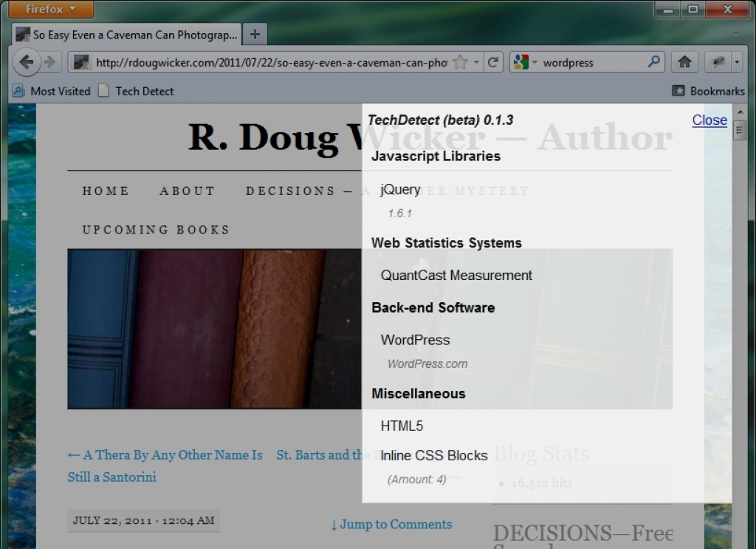This screenshot has height=549, width=756.
Task: Click the 'QuantCast Measurement' entry
Action: coord(456,276)
